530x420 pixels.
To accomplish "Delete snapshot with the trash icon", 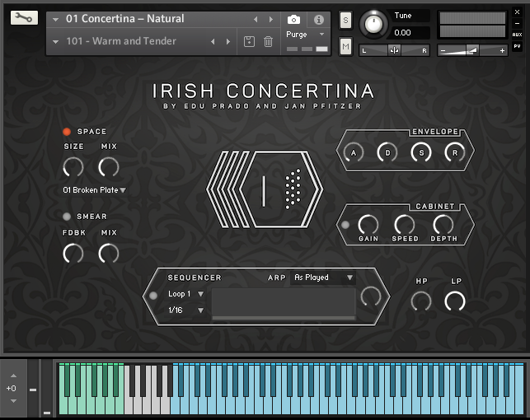I will [268, 41].
